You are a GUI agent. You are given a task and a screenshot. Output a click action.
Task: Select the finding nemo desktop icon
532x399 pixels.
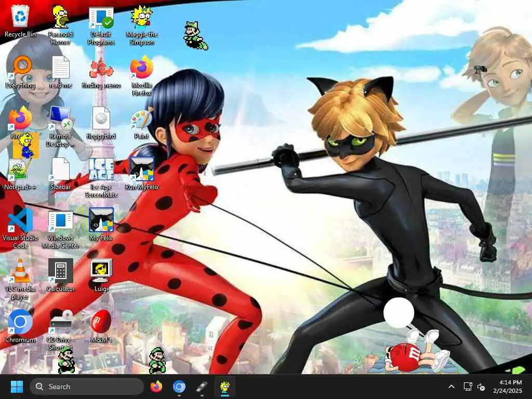click(x=101, y=73)
